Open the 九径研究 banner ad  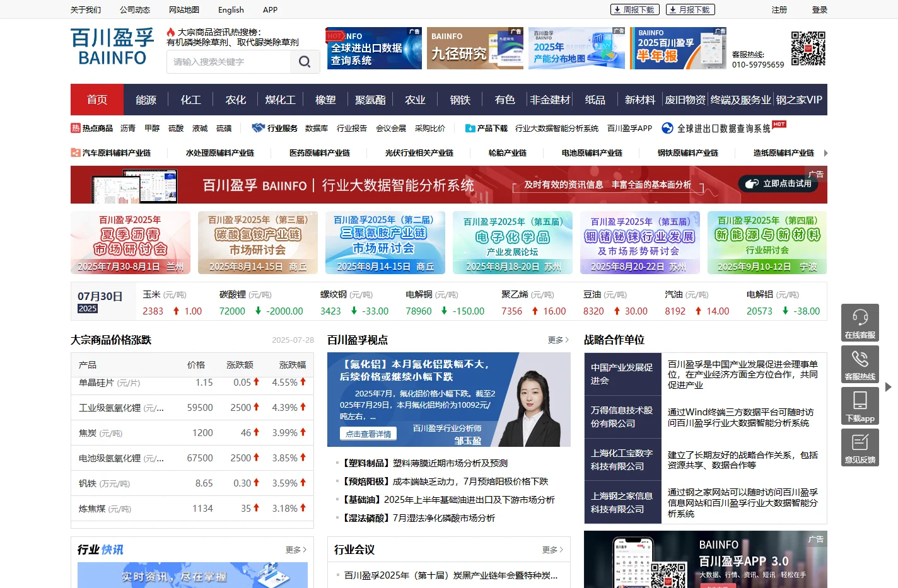[x=475, y=48]
